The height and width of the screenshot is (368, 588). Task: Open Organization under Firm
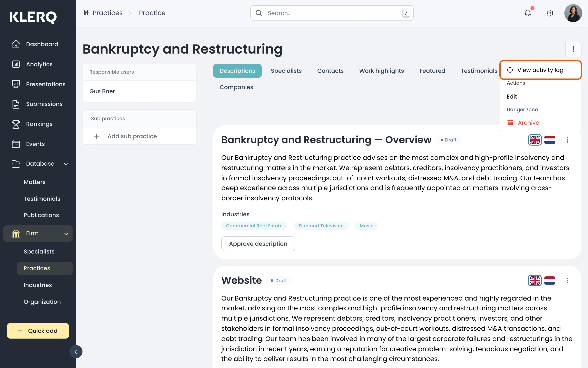pos(42,302)
